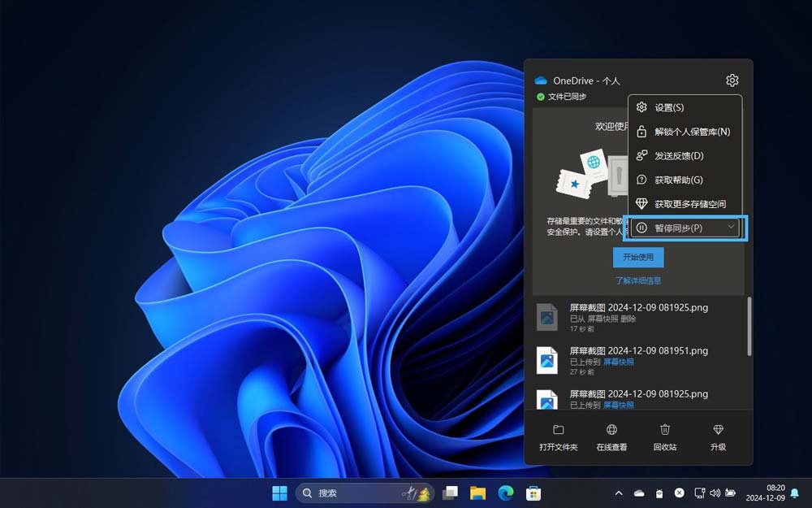Open Microsoft Edge from the taskbar
This screenshot has height=508, width=812.
tap(505, 493)
